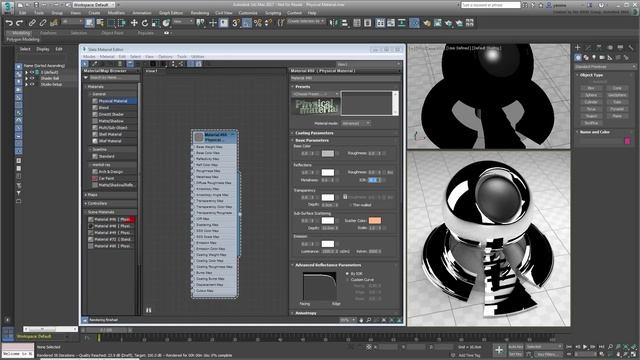Click the Zoom magnifier in Slate navigation

click(x=369, y=320)
